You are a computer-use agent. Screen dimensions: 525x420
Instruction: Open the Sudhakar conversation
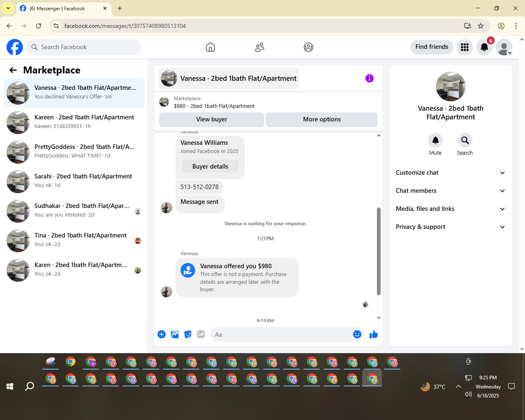74,211
